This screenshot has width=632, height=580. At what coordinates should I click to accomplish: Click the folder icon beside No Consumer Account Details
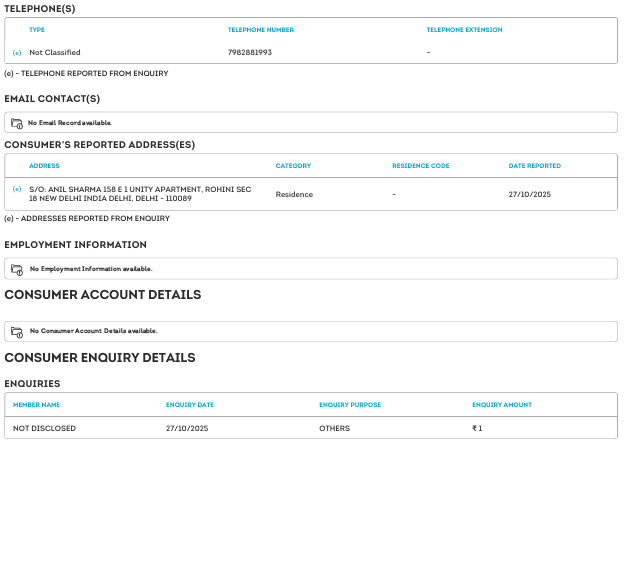tap(17, 331)
